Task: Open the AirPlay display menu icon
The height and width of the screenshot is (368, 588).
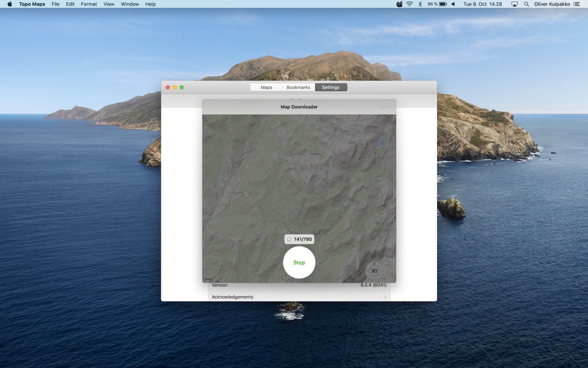Action: (x=514, y=4)
